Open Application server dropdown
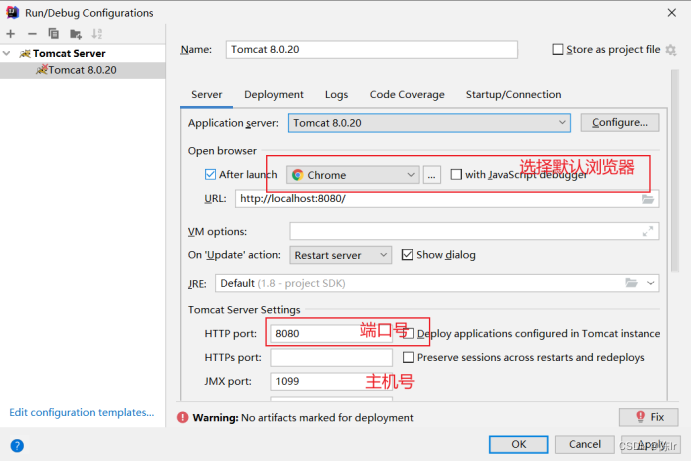Screen dimensions: 692x461 [x=429, y=123]
